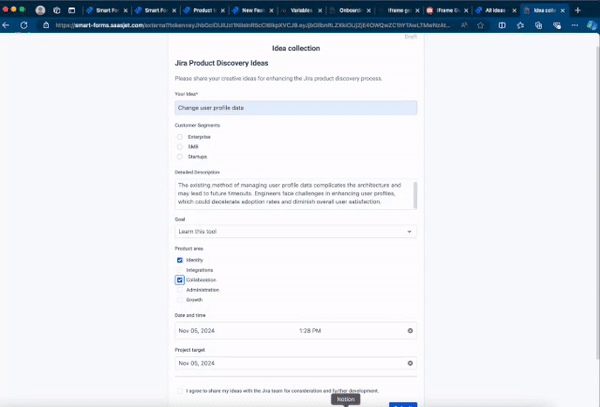The width and height of the screenshot is (600, 407).
Task: Bookmark page with the star icon
Action: click(481, 25)
